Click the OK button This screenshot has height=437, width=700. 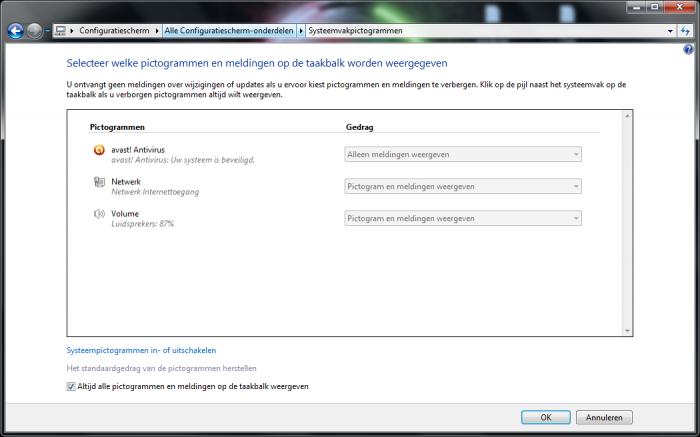coord(546,417)
